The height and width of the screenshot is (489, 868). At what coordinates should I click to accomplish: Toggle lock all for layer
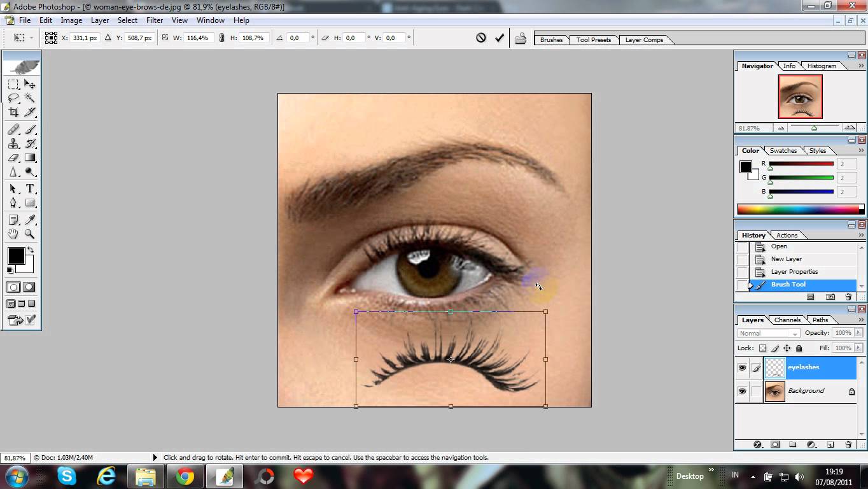tap(799, 348)
